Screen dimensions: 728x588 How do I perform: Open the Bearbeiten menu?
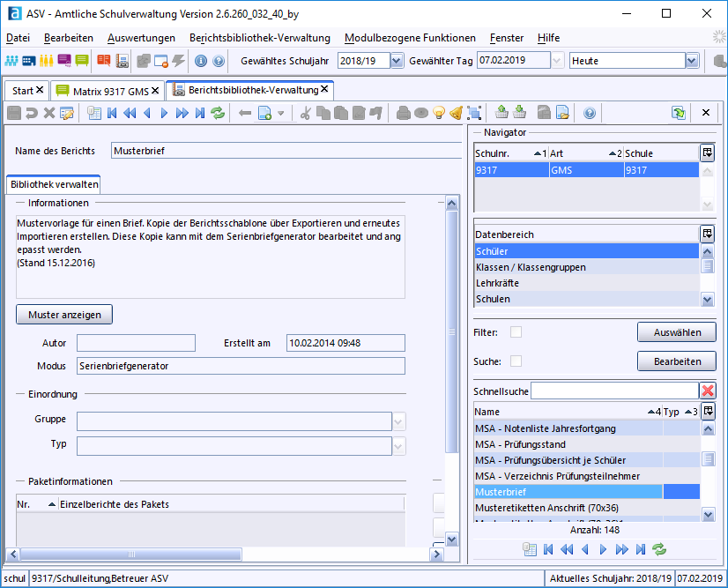[69, 38]
